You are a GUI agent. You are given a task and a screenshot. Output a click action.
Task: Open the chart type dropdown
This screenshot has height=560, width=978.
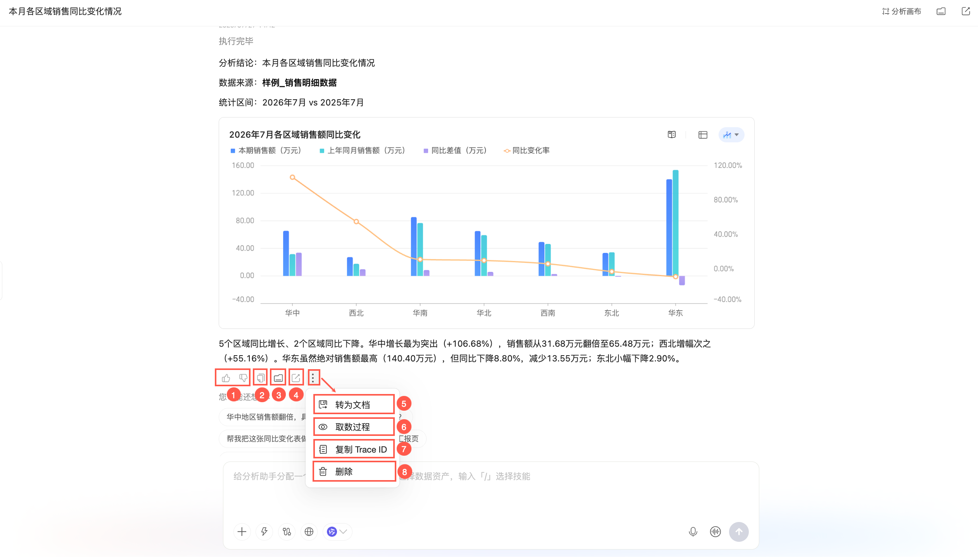pos(731,135)
